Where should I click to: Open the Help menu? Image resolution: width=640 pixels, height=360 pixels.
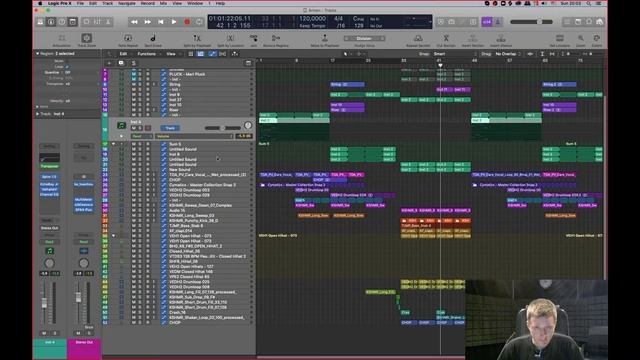(x=220, y=3)
